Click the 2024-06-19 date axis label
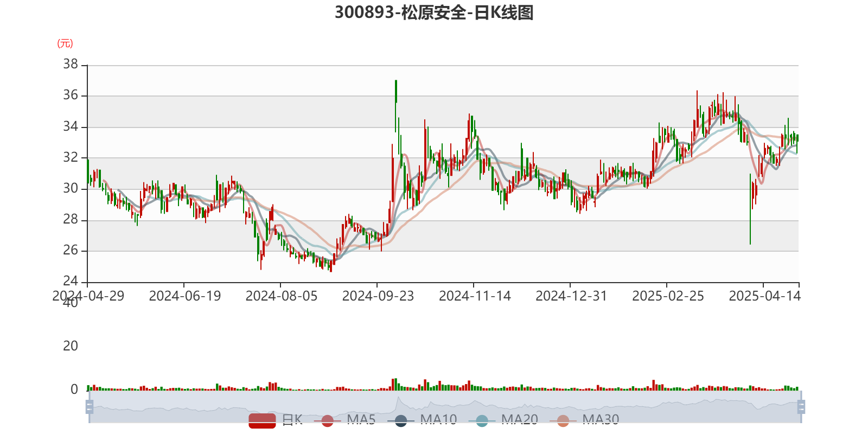This screenshot has height=434, width=868. 184,296
